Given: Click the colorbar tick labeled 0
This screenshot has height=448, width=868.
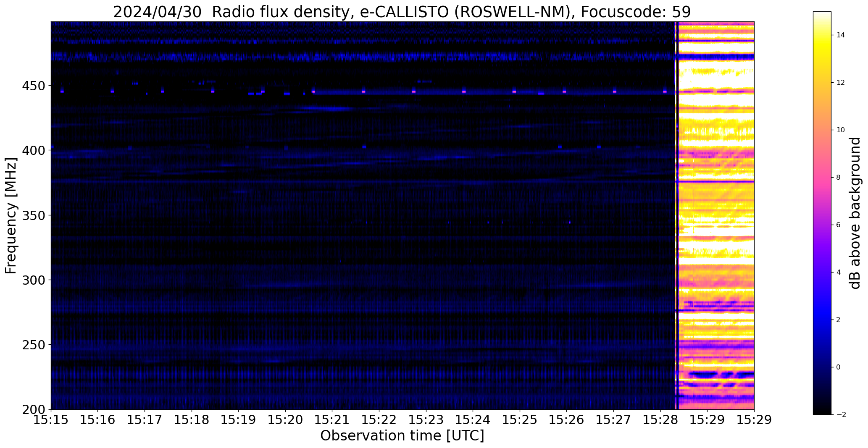Looking at the screenshot, I should tap(838, 367).
